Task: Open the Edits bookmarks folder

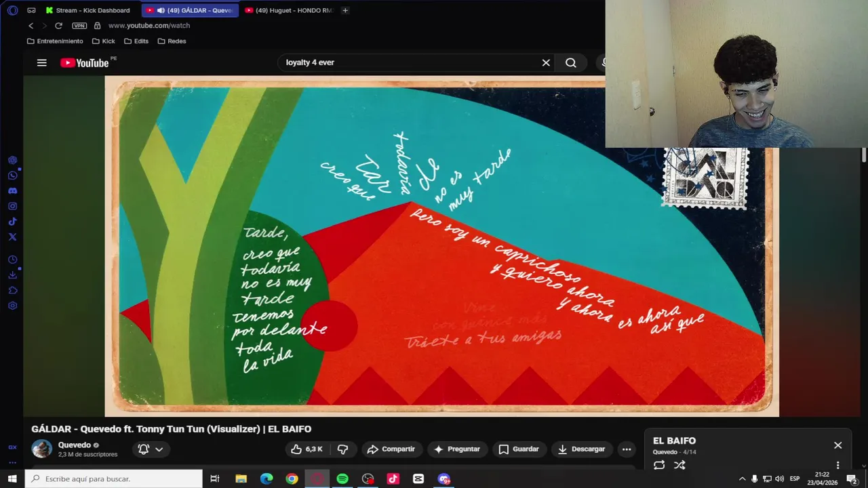Action: tap(136, 41)
